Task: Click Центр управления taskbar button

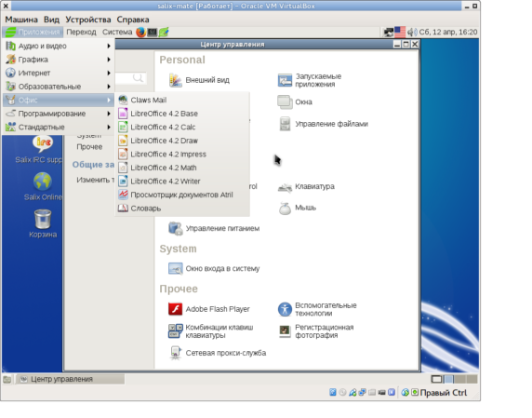Action: (71, 379)
